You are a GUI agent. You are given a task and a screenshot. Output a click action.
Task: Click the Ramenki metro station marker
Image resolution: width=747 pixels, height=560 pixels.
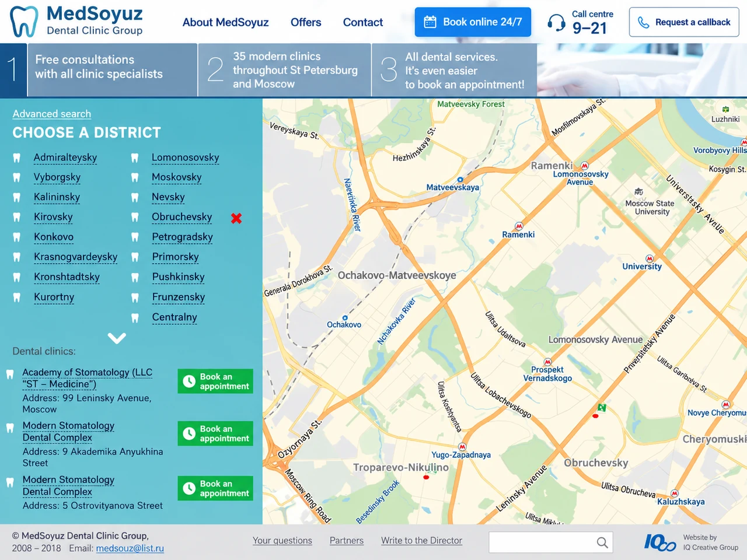[x=519, y=226]
